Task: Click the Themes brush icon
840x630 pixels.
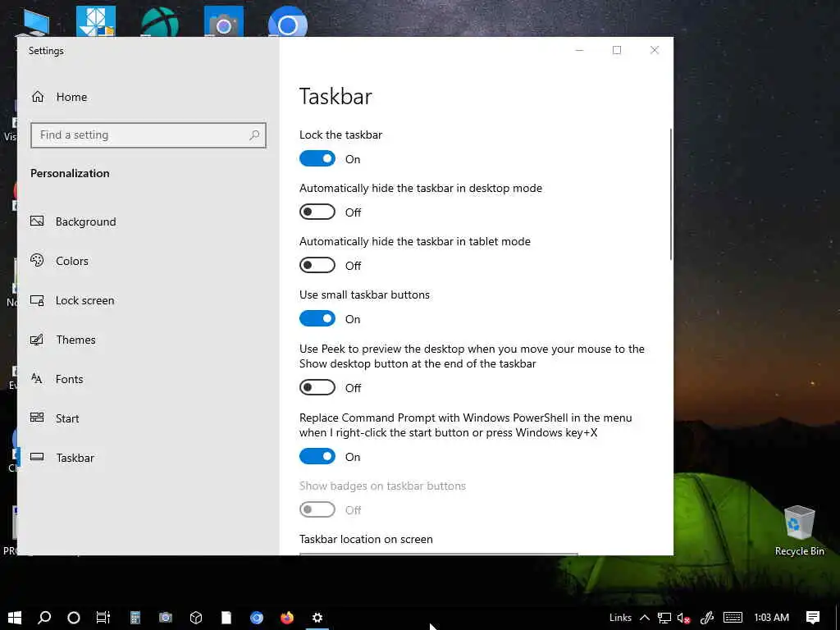Action: [37, 340]
